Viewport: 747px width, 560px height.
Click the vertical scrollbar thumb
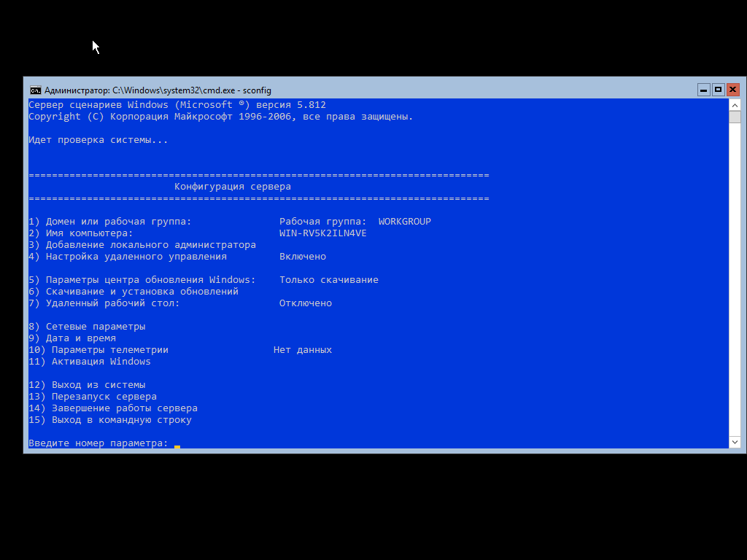point(735,117)
